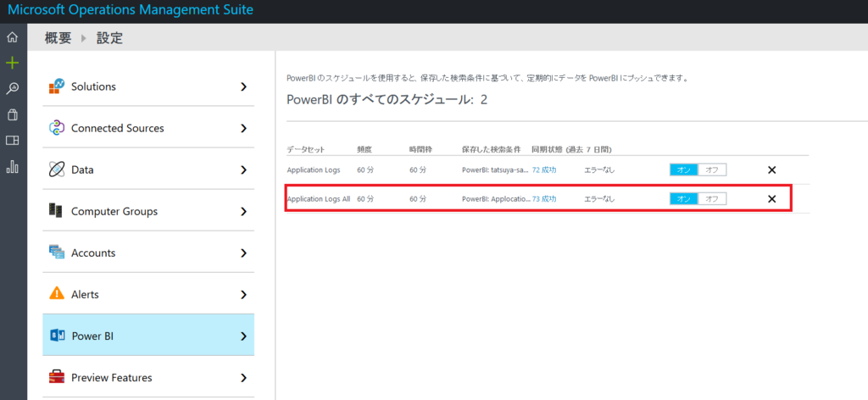
Task: Expand Data with its chevron
Action: click(243, 169)
